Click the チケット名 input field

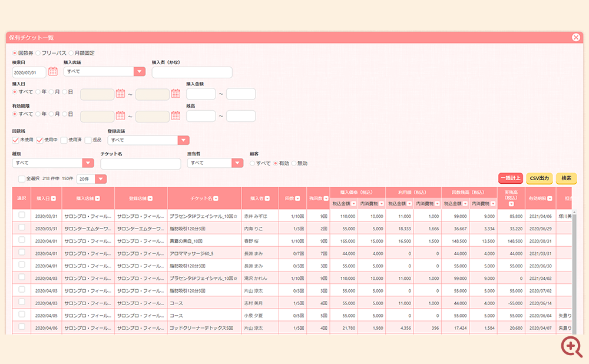coord(141,164)
